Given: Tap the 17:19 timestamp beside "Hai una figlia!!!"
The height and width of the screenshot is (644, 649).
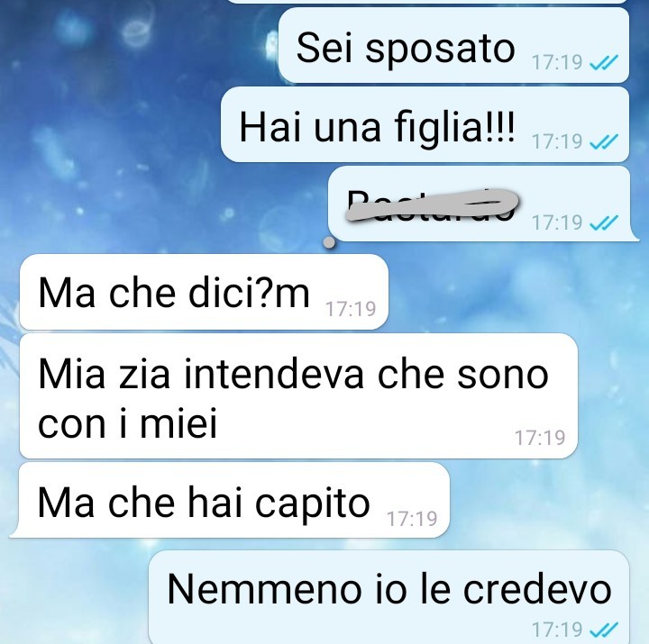Looking at the screenshot, I should coord(557,142).
